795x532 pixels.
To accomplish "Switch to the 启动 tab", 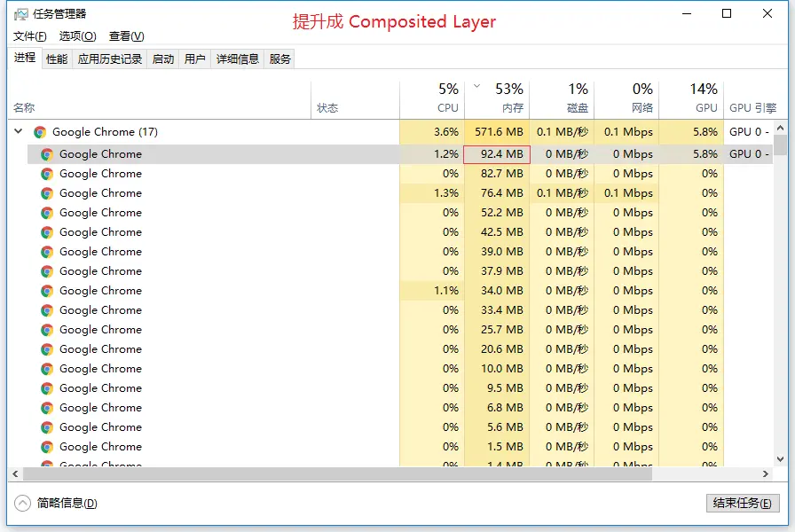I will click(163, 59).
